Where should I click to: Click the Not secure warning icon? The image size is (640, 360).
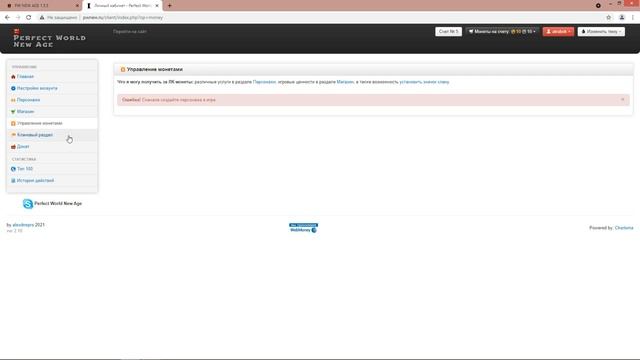click(x=42, y=18)
